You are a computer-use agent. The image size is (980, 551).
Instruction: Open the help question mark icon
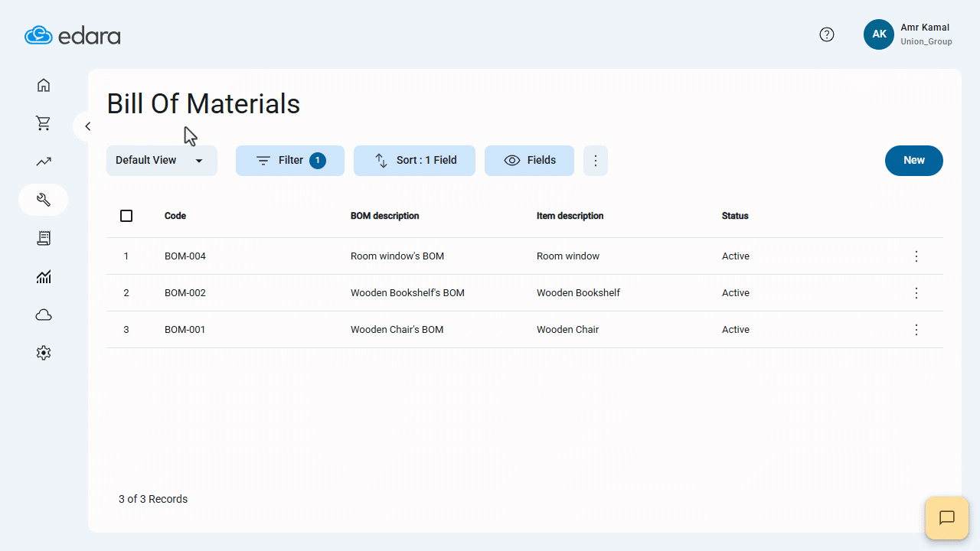(x=827, y=34)
